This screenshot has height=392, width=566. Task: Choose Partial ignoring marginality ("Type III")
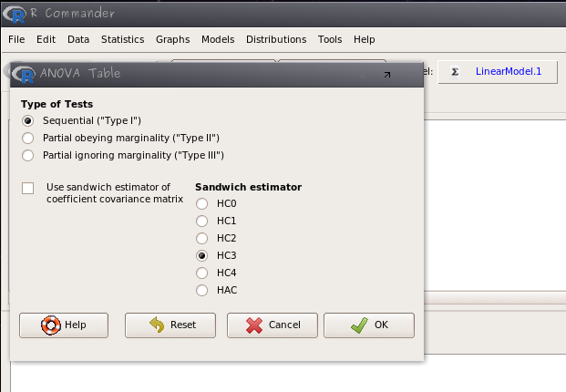pos(27,155)
